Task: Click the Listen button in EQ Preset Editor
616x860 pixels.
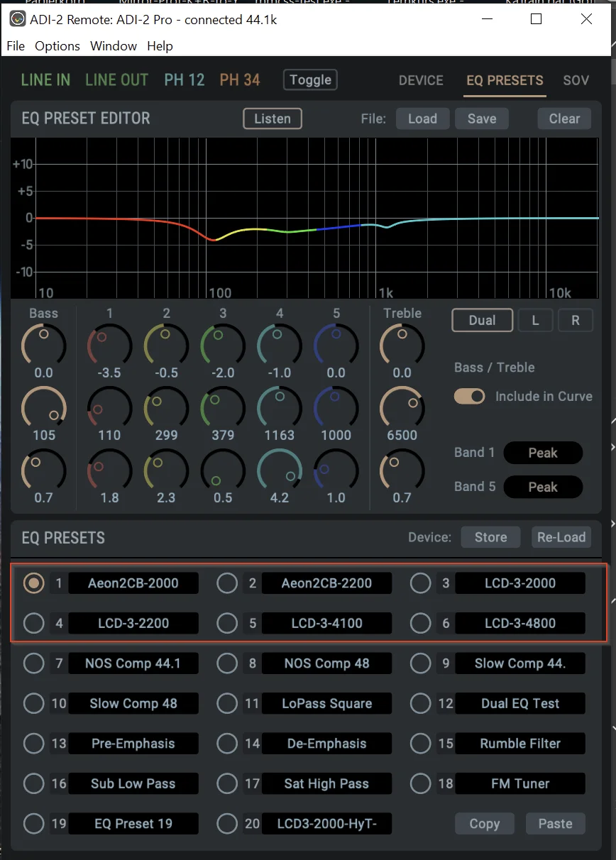Action: (273, 118)
